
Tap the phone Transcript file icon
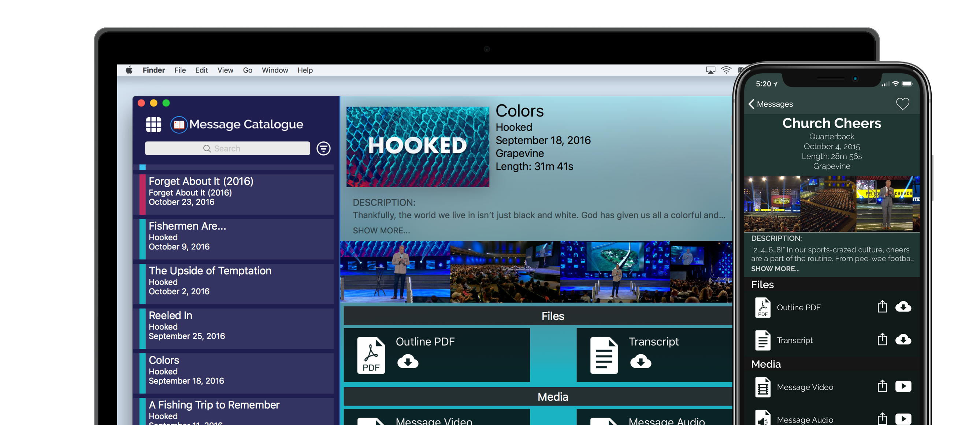click(x=762, y=340)
